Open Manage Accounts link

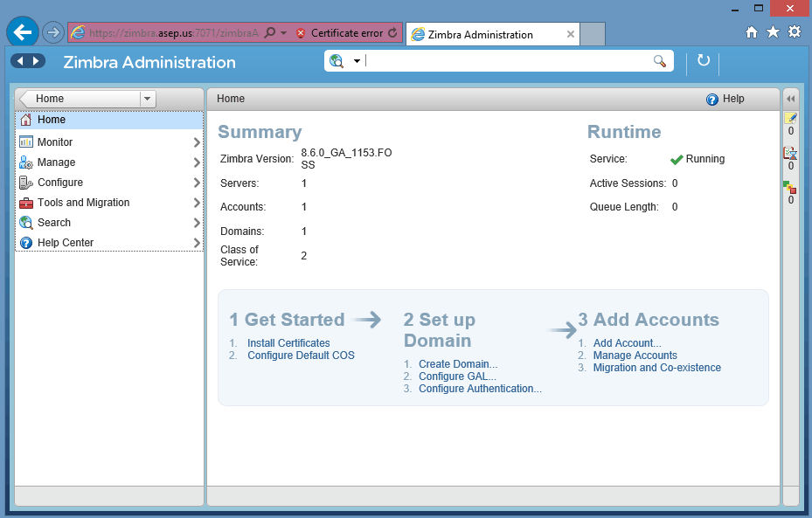(635, 356)
